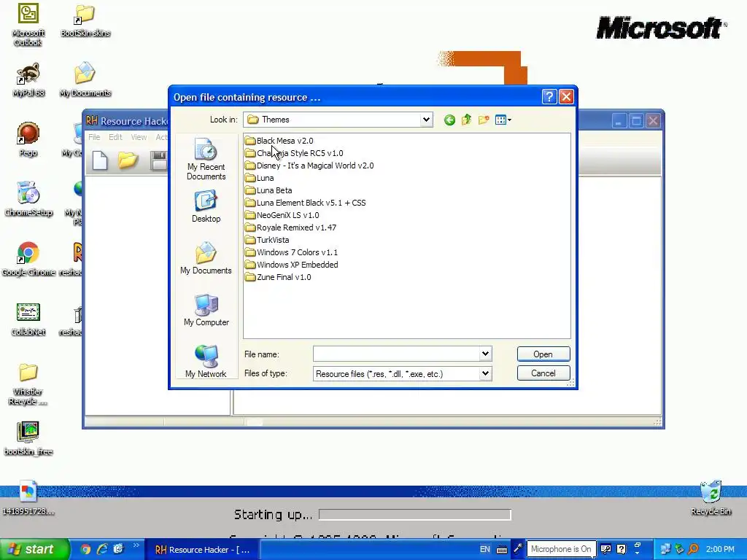Select the Luna folder
The image size is (747, 560).
point(260,178)
